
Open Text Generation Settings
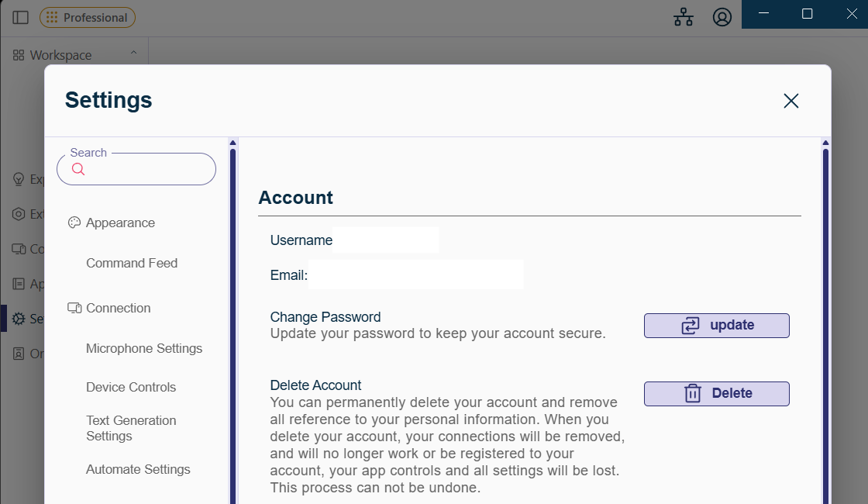[131, 428]
